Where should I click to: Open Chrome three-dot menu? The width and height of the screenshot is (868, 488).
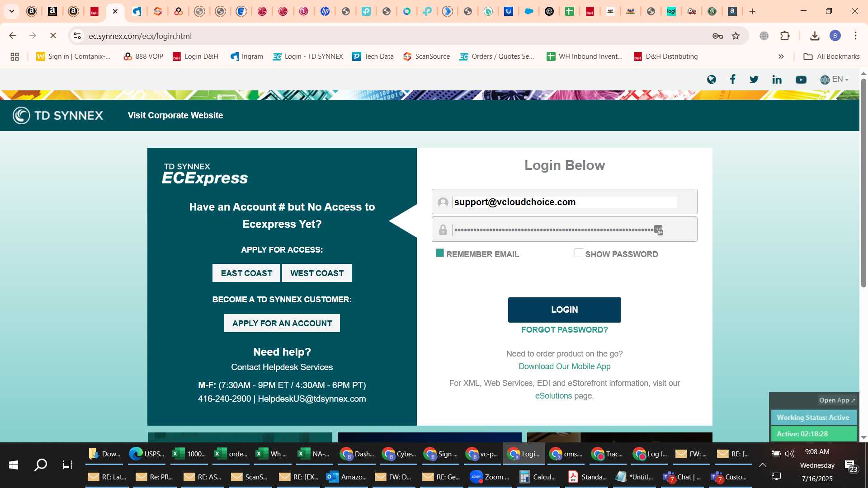tap(855, 36)
